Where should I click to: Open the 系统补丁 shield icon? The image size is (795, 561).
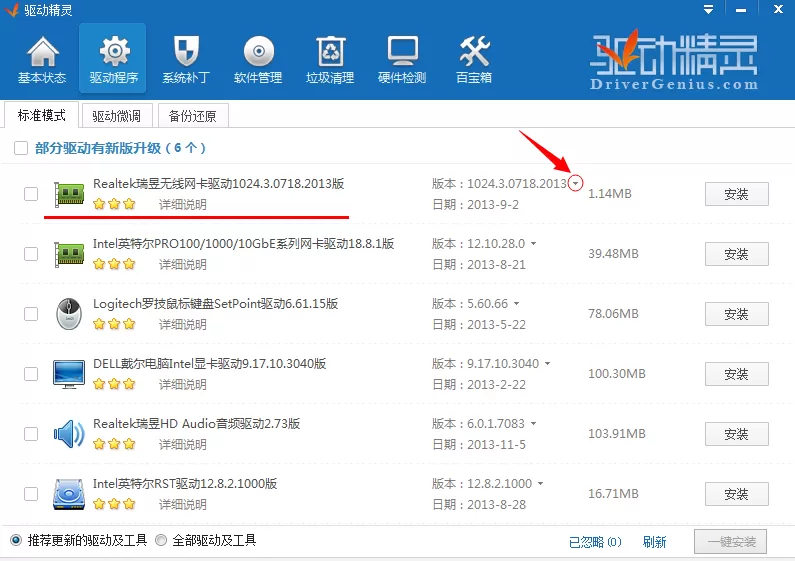coord(186,51)
